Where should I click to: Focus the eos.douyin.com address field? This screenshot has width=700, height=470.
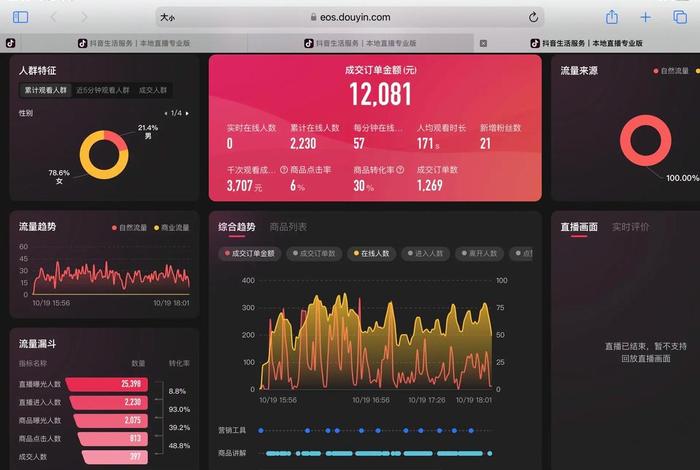(x=350, y=17)
